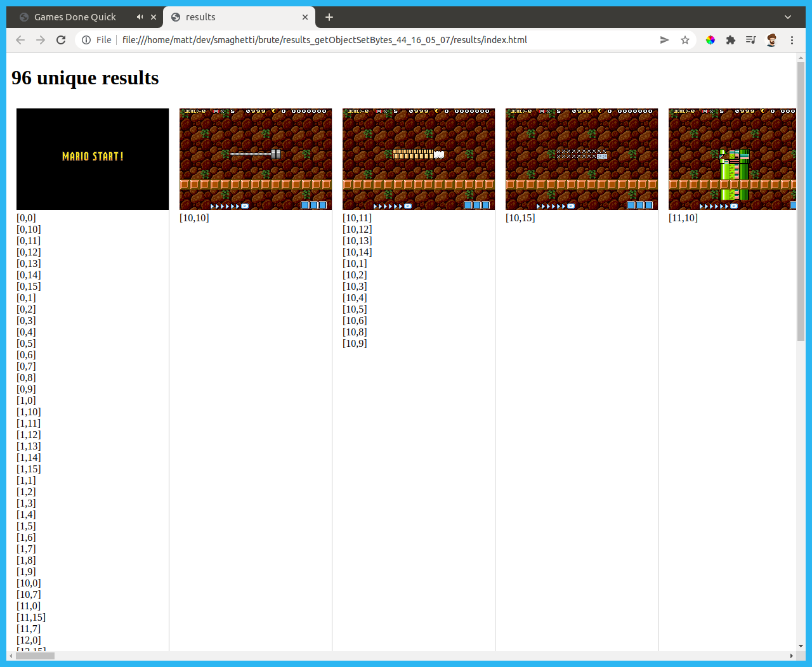This screenshot has height=667, width=812.
Task: Click the 96 unique results heading
Action: tap(85, 78)
